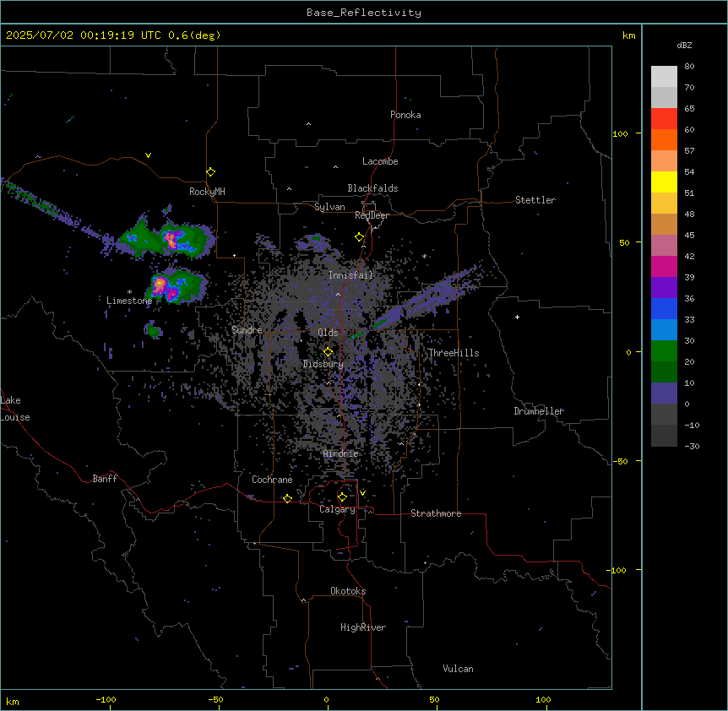Select the Didsbury label
Image resolution: width=728 pixels, height=711 pixels.
[x=323, y=364]
